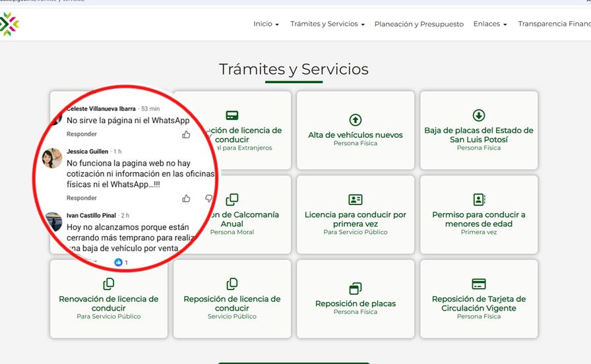
Task: Click 'Primera vez' under Permiso a menores
Action: pos(479,232)
